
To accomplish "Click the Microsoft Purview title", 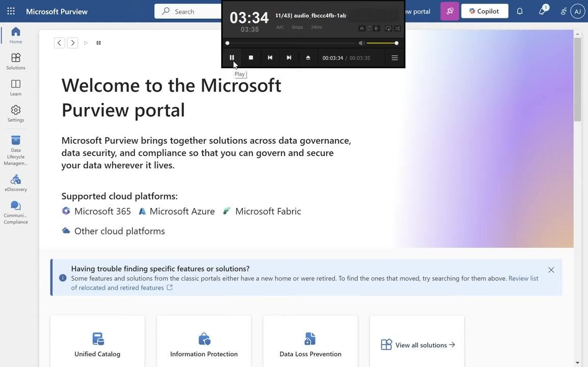I will [57, 12].
